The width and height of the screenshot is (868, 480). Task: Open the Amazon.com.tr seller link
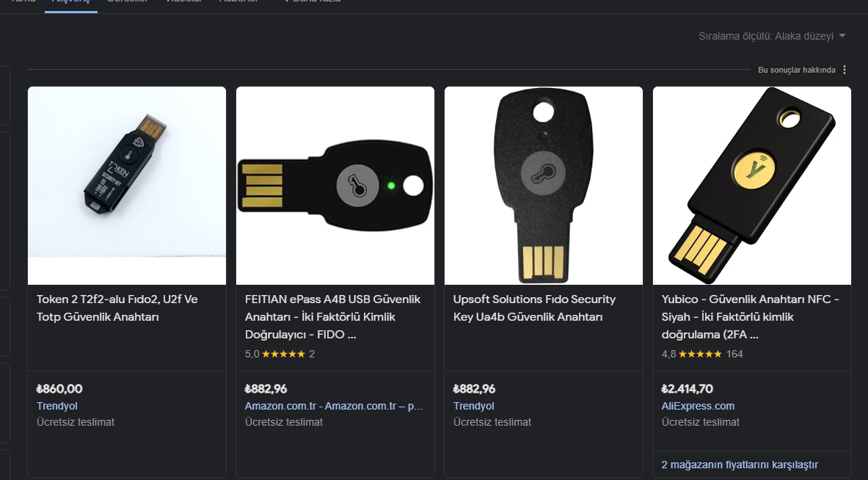(x=334, y=406)
